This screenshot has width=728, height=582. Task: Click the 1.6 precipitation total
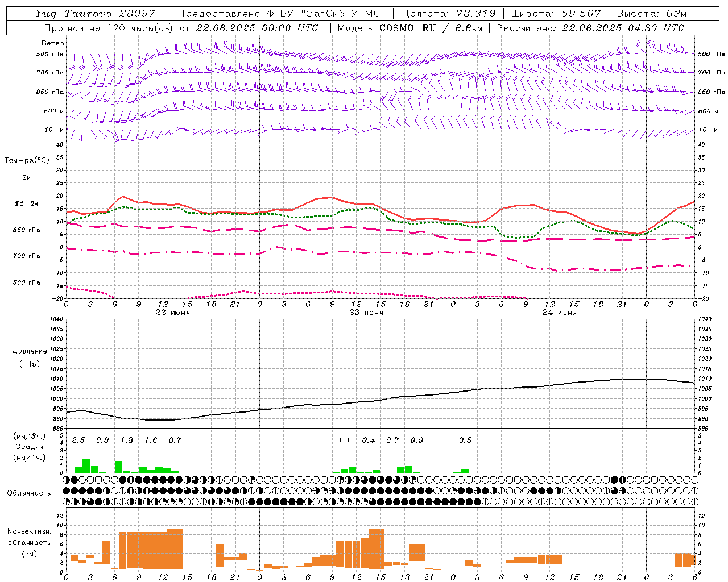pyautogui.click(x=151, y=440)
